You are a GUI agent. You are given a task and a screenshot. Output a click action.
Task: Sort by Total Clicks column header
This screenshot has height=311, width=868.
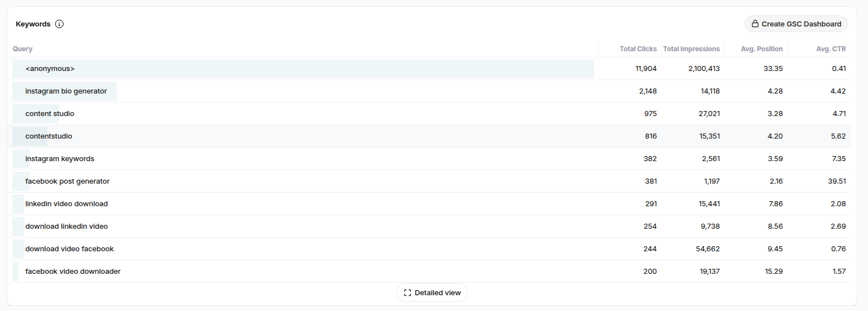coord(638,49)
